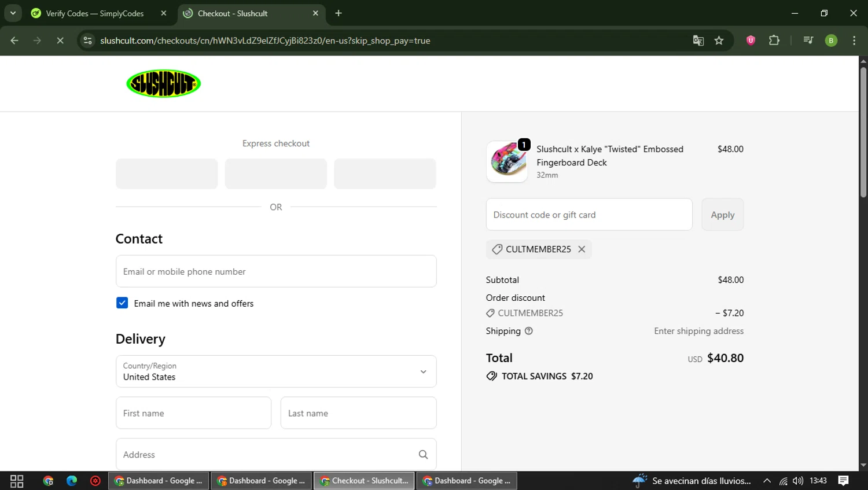
Task: Click the third express checkout button
Action: 385,174
